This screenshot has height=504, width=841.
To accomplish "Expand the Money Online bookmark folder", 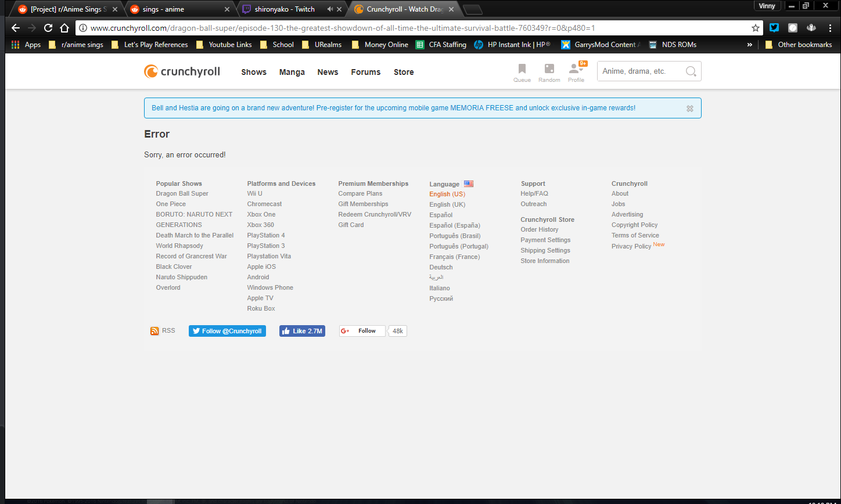I will click(x=380, y=45).
